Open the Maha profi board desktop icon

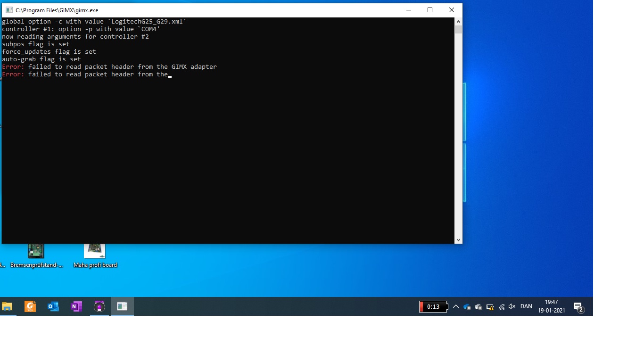pyautogui.click(x=95, y=255)
